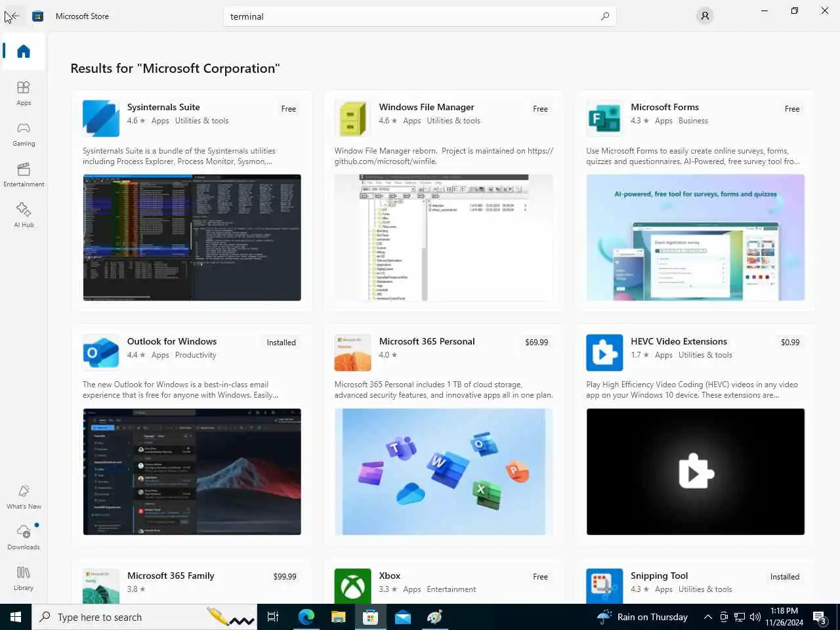
Task: Open the Entertainment section in sidebar
Action: 24,175
